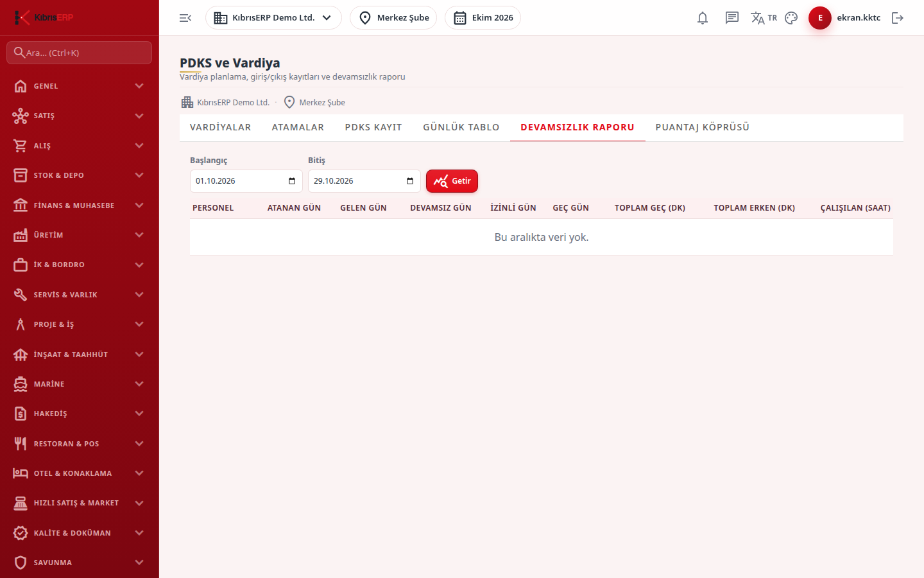
Task: Click the Merkez Şube branch selector
Action: pos(393,18)
